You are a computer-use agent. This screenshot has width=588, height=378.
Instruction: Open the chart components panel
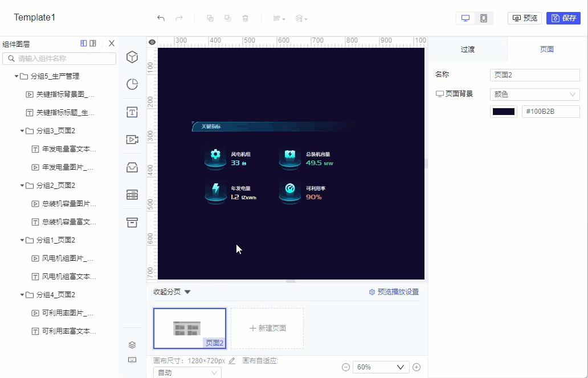tap(132, 84)
